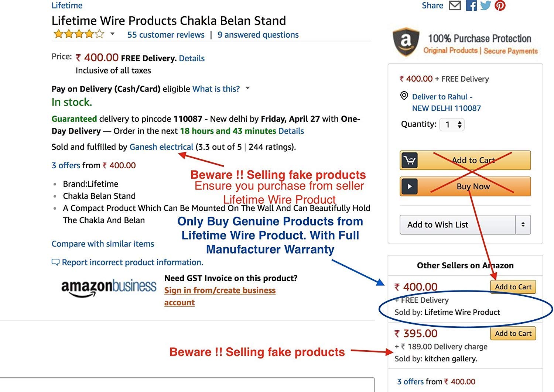View 9 answered questions
Image resolution: width=554 pixels, height=392 pixels.
pos(258,35)
